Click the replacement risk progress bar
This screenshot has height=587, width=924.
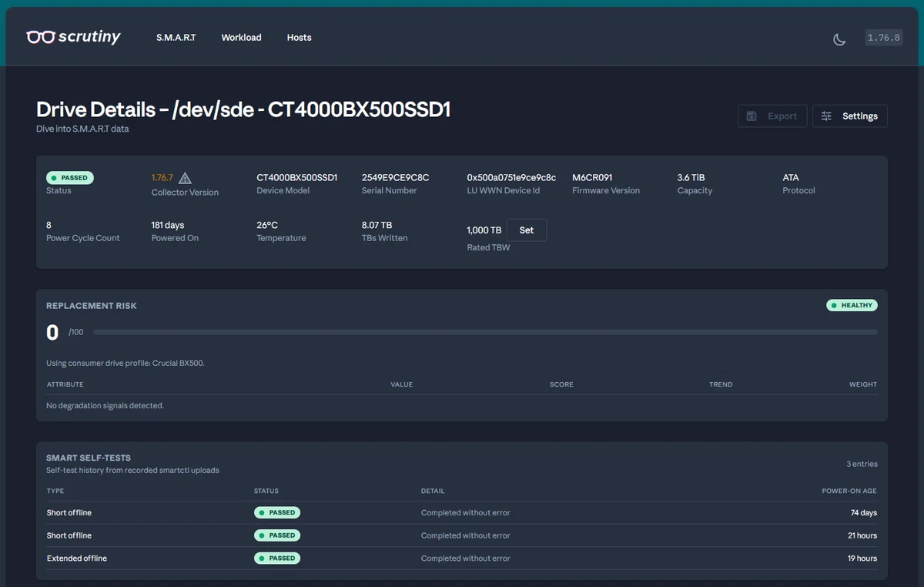(x=485, y=333)
